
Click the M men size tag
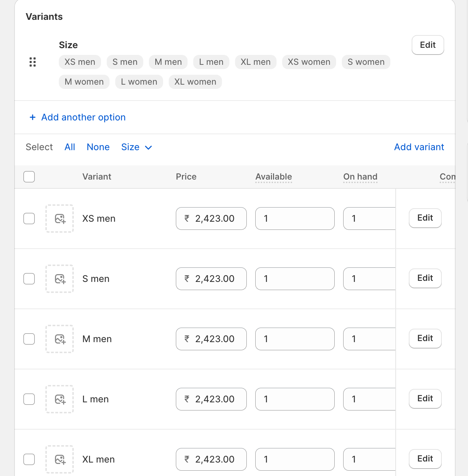[x=168, y=62]
